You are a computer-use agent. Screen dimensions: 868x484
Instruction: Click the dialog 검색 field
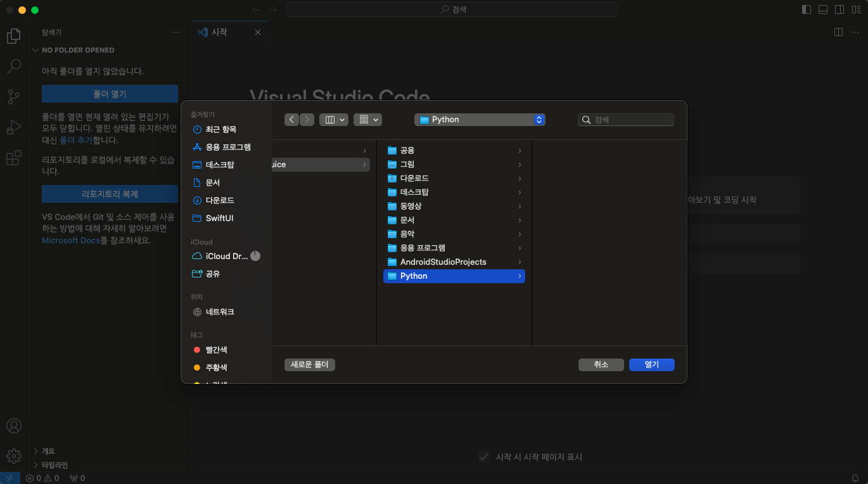[x=626, y=120]
